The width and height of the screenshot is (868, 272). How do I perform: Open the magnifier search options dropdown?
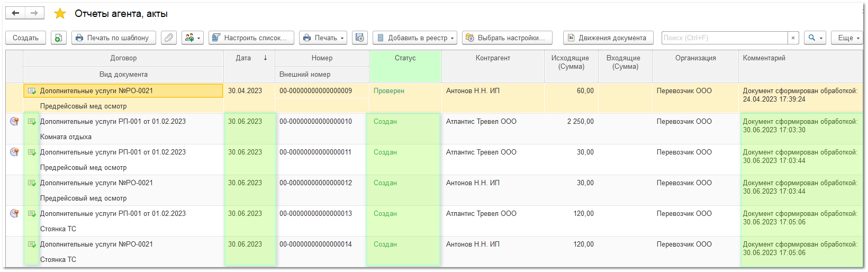click(815, 38)
